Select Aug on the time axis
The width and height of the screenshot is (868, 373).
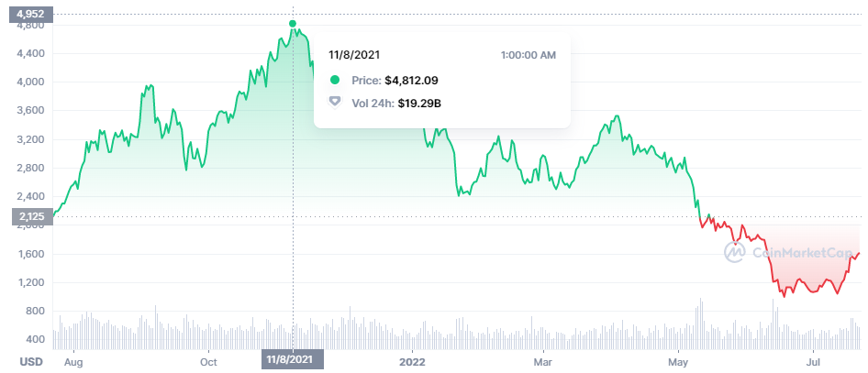(x=73, y=362)
